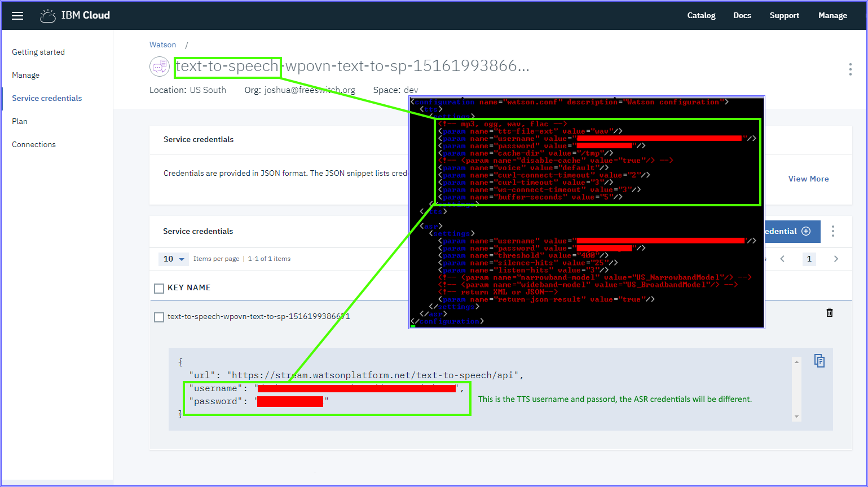
Task: Open the overflow menu beside the service title
Action: point(850,69)
